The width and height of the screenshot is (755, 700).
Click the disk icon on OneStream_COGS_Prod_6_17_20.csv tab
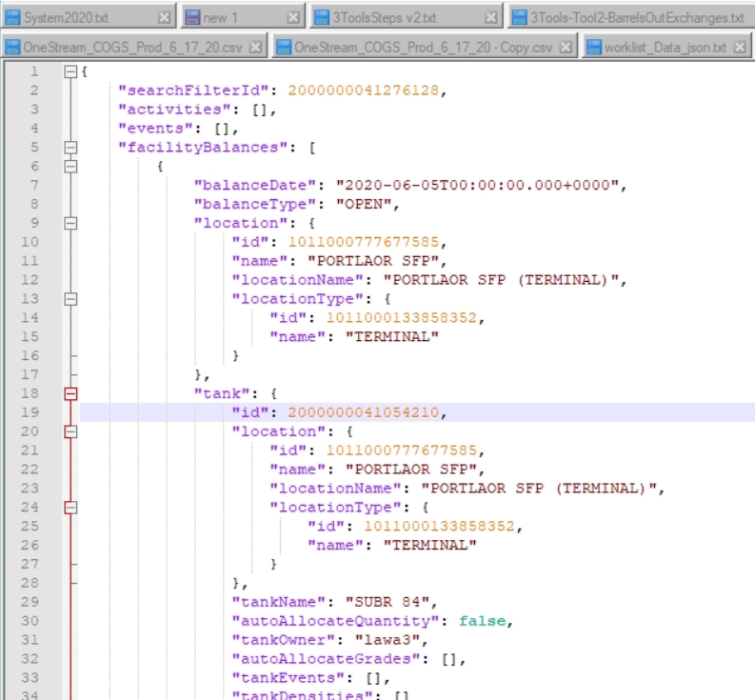click(12, 48)
